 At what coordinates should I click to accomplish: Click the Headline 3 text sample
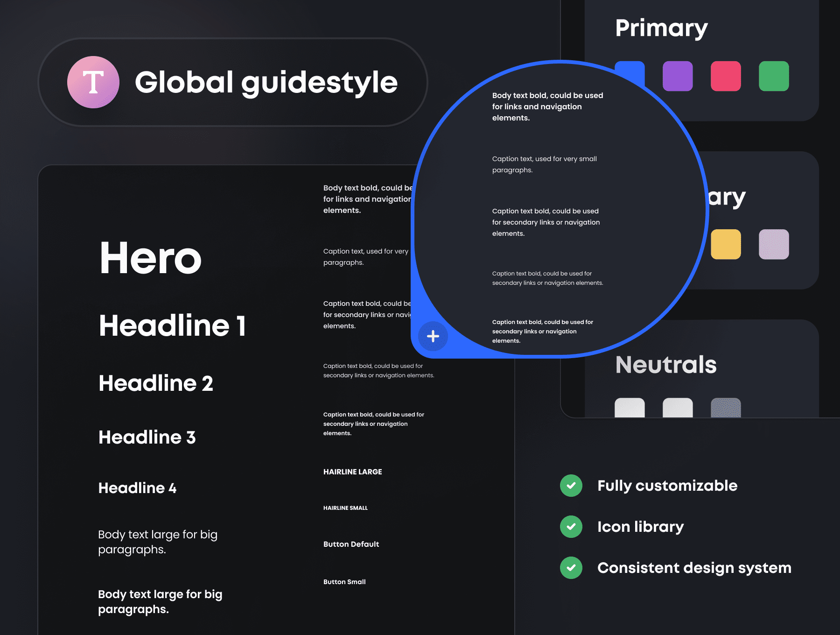click(x=147, y=437)
